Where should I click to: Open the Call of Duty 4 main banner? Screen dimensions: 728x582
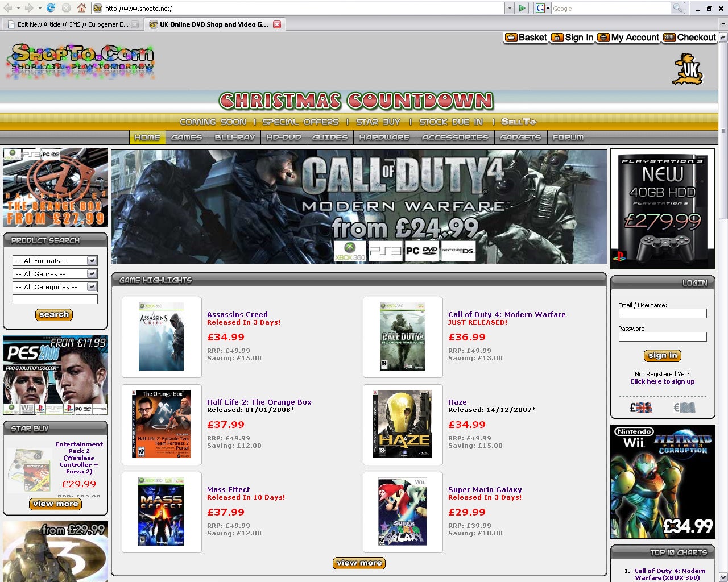(359, 207)
